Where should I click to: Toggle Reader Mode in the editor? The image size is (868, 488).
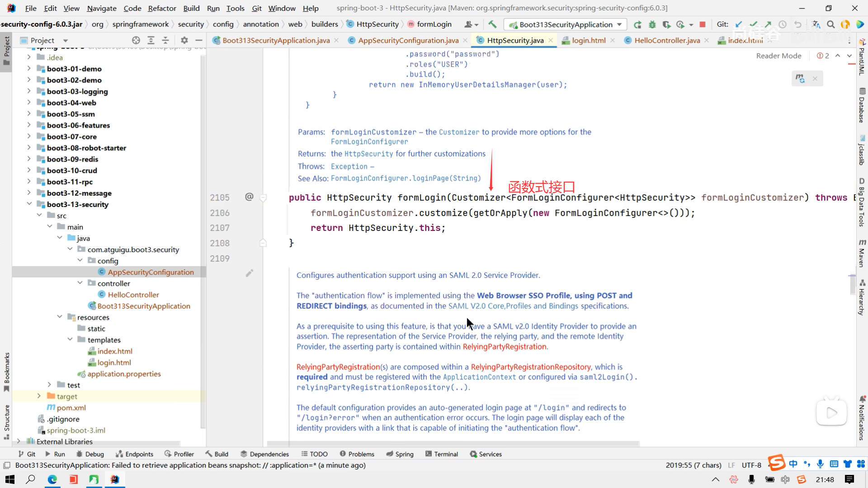point(778,56)
